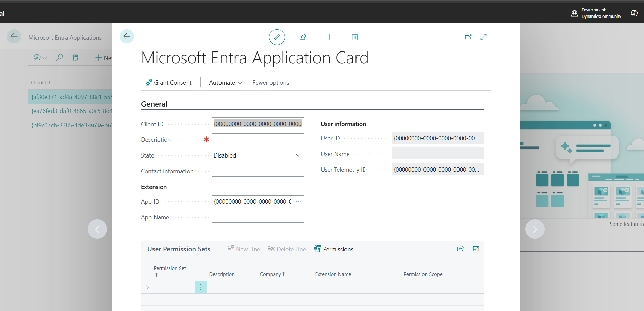
Task: Expand card to full screen
Action: (483, 37)
